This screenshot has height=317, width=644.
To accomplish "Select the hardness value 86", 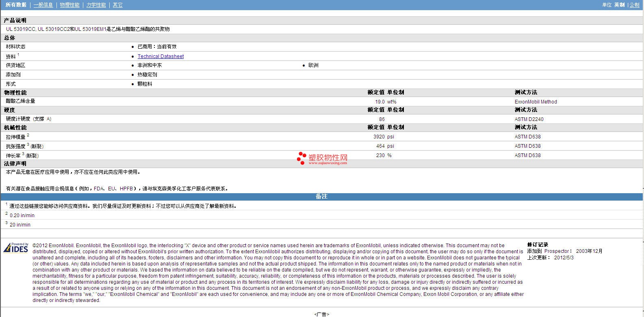I will click(382, 119).
